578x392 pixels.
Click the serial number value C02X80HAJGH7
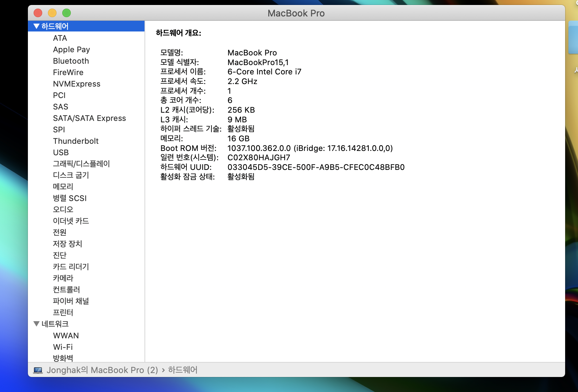(259, 157)
